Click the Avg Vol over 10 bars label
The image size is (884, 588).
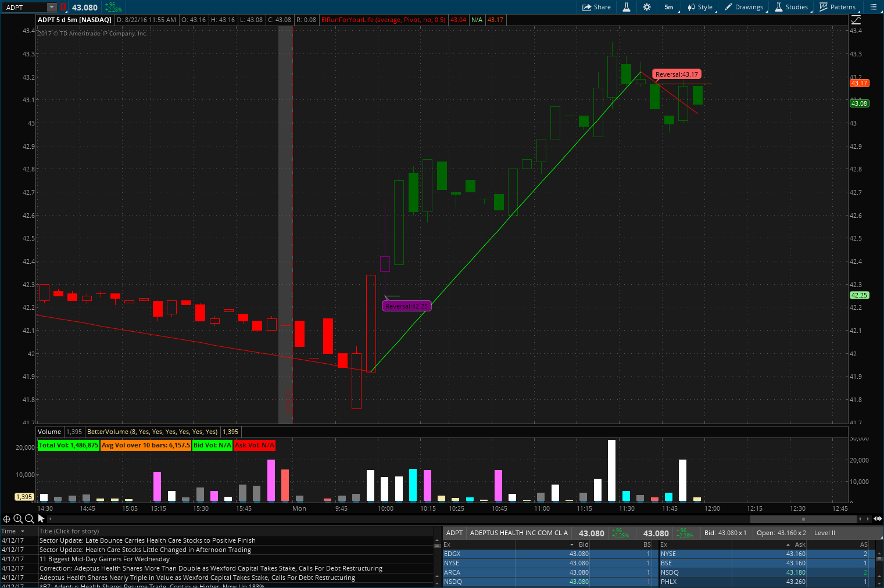(x=146, y=445)
